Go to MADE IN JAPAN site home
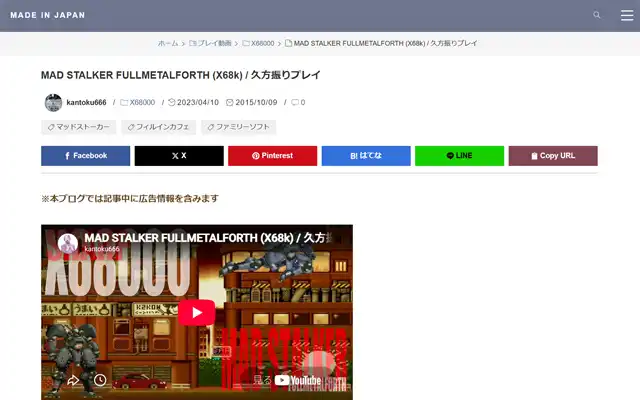 click(x=48, y=15)
